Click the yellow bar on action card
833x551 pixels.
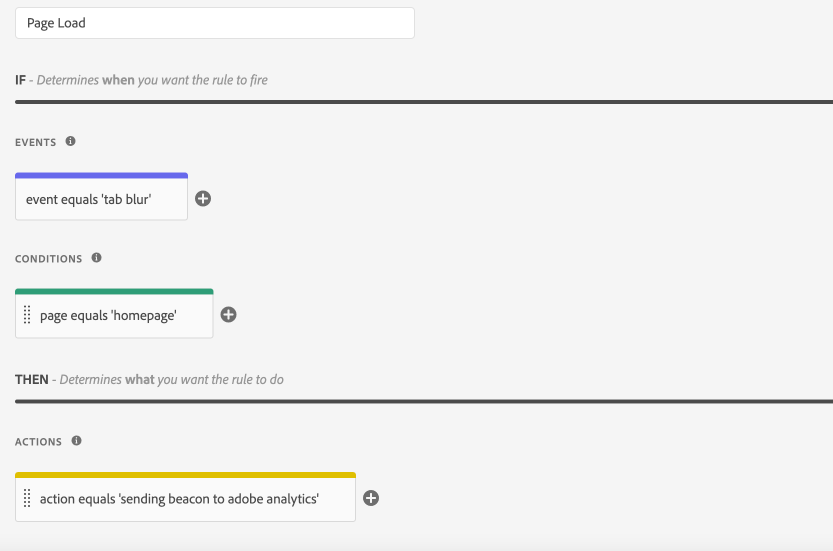(x=185, y=474)
